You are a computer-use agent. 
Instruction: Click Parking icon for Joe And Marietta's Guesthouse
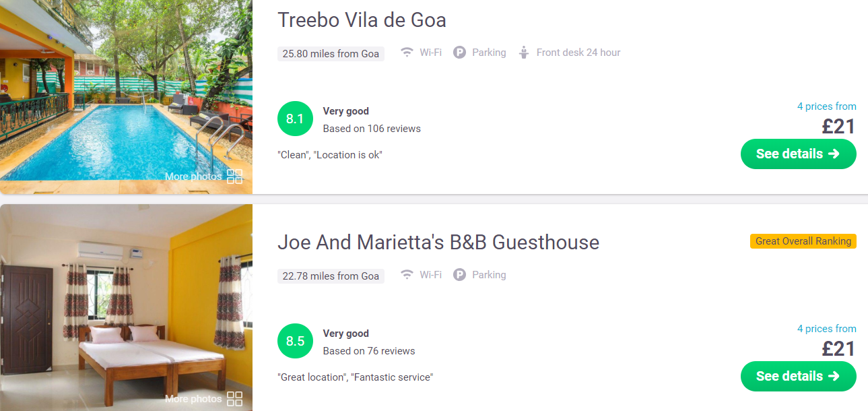[x=459, y=275]
